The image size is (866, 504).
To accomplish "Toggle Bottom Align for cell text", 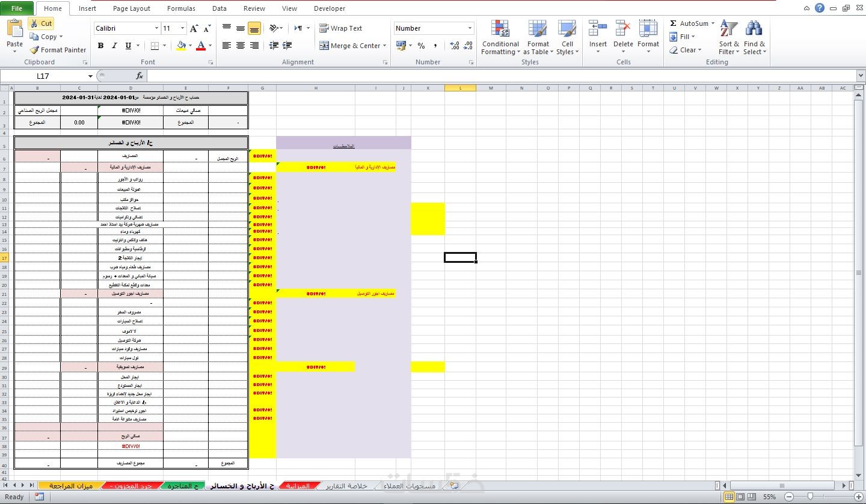I will [254, 28].
